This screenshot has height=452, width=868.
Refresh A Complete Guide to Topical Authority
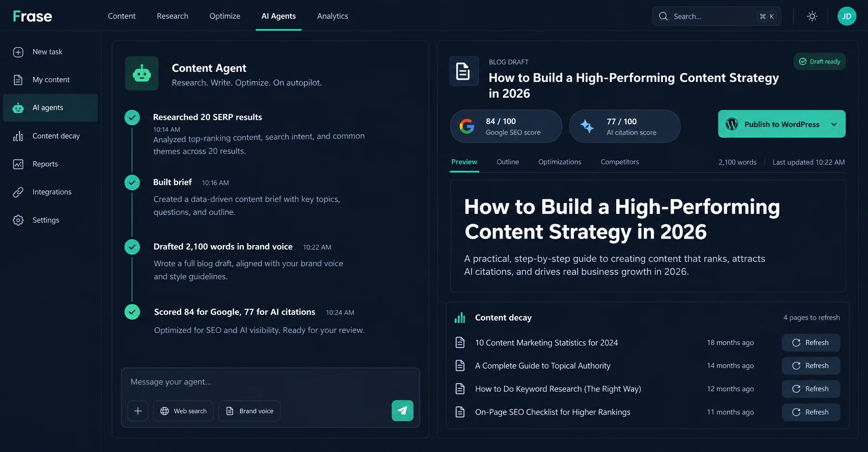(811, 366)
